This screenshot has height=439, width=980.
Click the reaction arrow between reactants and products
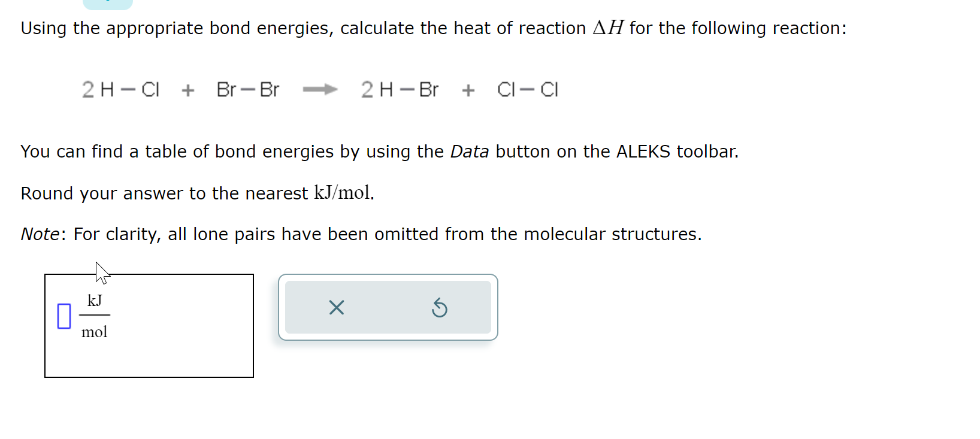point(320,90)
